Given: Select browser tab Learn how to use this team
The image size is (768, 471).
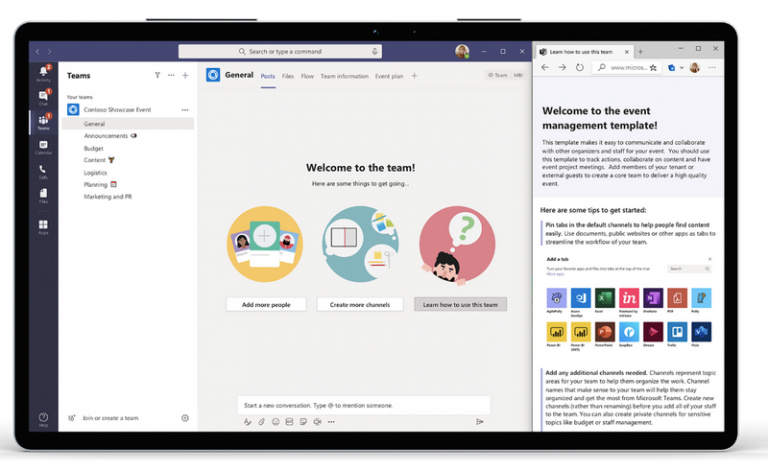Looking at the screenshot, I should [580, 51].
